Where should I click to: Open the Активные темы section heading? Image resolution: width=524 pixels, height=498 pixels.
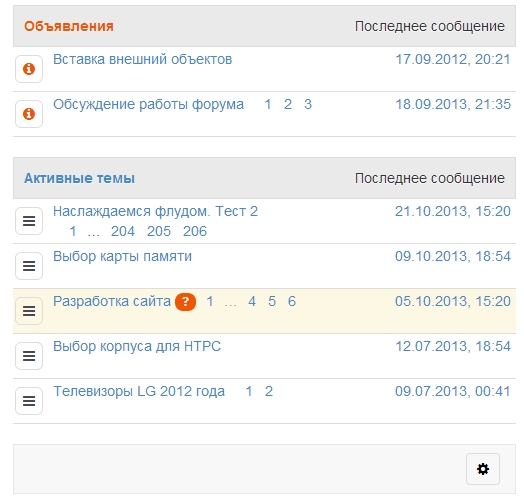point(80,178)
